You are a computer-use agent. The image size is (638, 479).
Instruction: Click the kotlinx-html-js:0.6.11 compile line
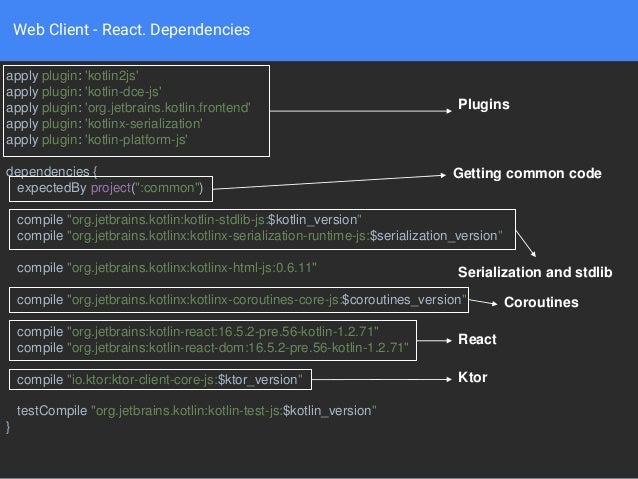[x=167, y=268]
